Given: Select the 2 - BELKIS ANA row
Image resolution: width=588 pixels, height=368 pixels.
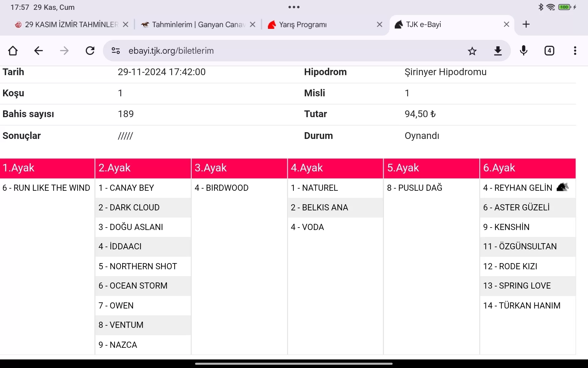Looking at the screenshot, I should [335, 208].
